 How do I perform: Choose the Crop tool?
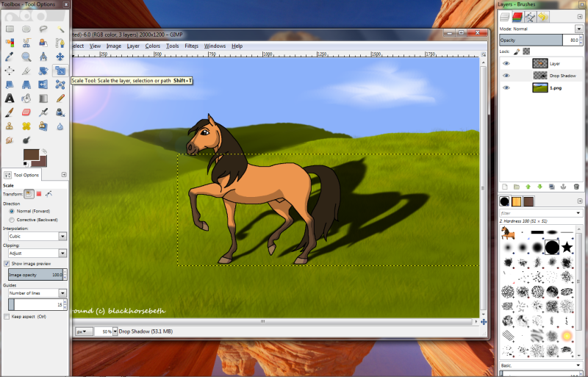(x=26, y=71)
